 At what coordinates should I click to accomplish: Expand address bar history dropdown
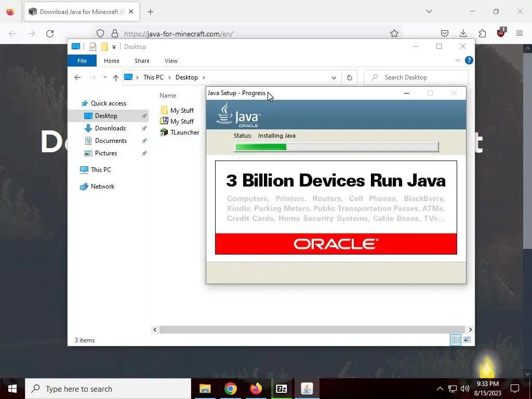pyautogui.click(x=334, y=78)
